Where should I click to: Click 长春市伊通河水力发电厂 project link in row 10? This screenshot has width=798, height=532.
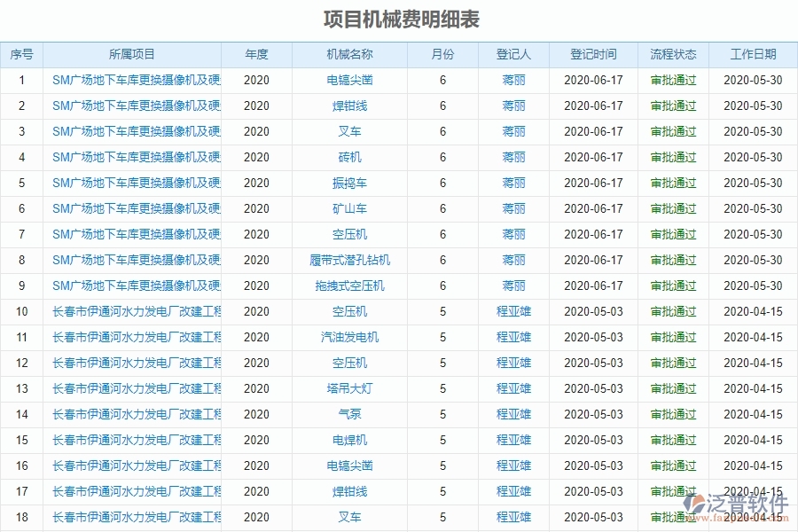tap(133, 311)
